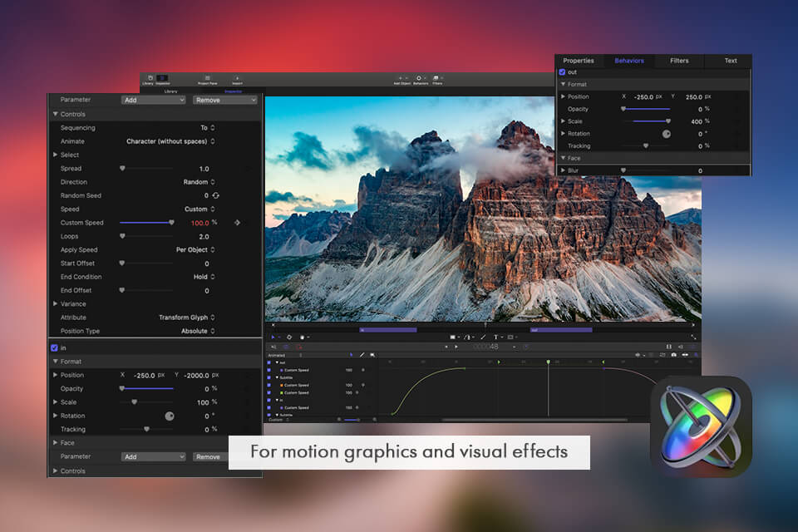The height and width of the screenshot is (532, 798).
Task: Toggle green Custom Speed curve checkbox
Action: [x=268, y=392]
